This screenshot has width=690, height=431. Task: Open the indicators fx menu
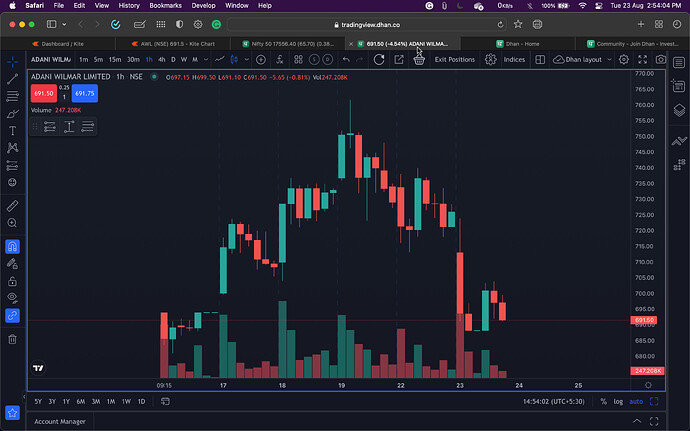pos(279,59)
